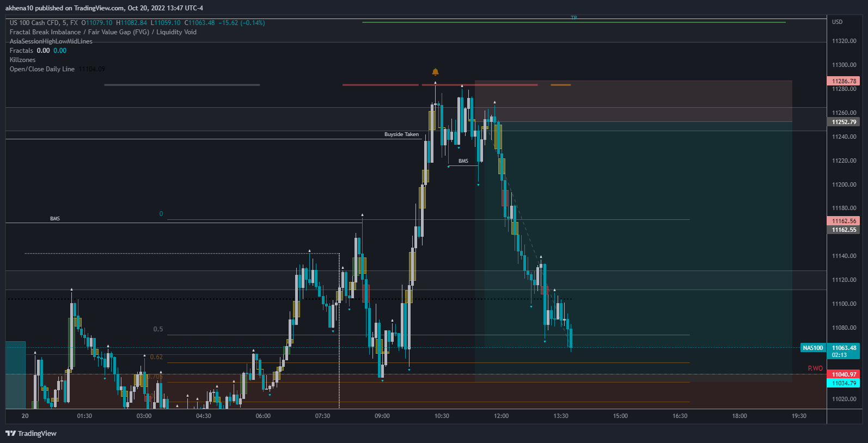
Task: Click the 11286.78 stop price tag
Action: coord(843,81)
